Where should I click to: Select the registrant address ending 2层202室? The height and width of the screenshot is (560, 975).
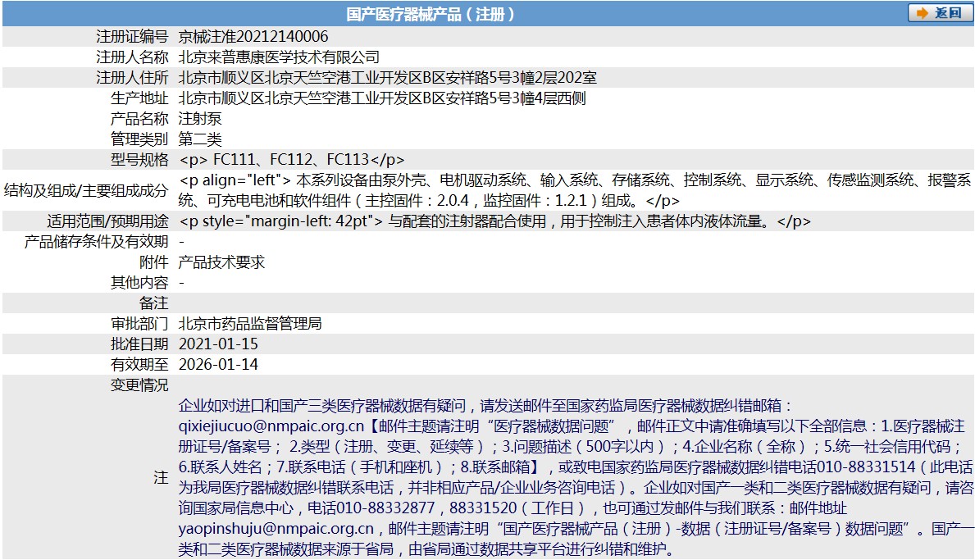tap(387, 78)
